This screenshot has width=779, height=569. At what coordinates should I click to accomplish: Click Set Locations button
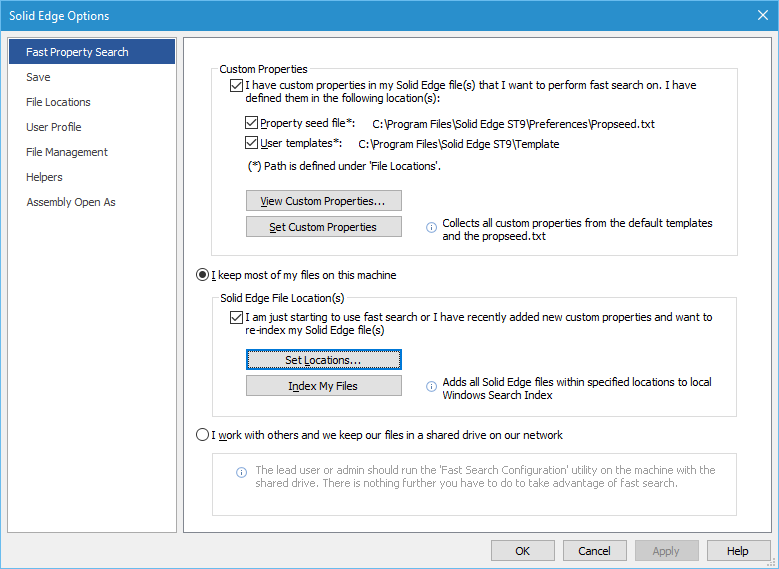click(x=323, y=360)
